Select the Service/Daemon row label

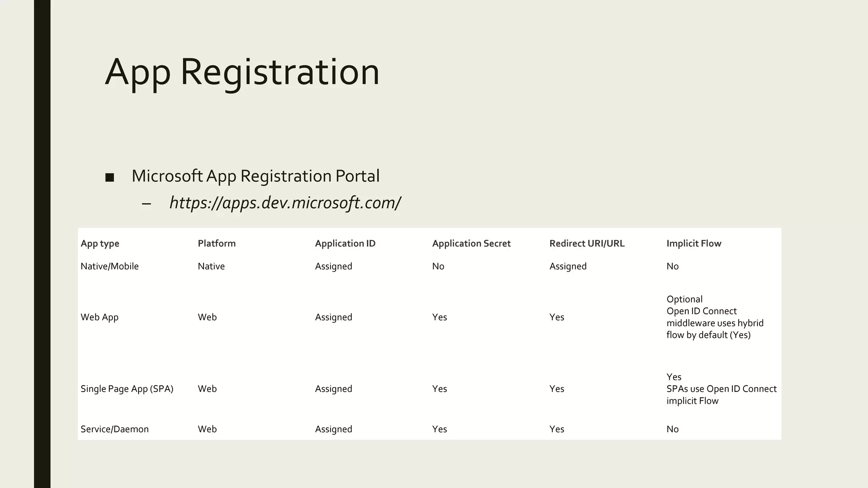coord(114,429)
